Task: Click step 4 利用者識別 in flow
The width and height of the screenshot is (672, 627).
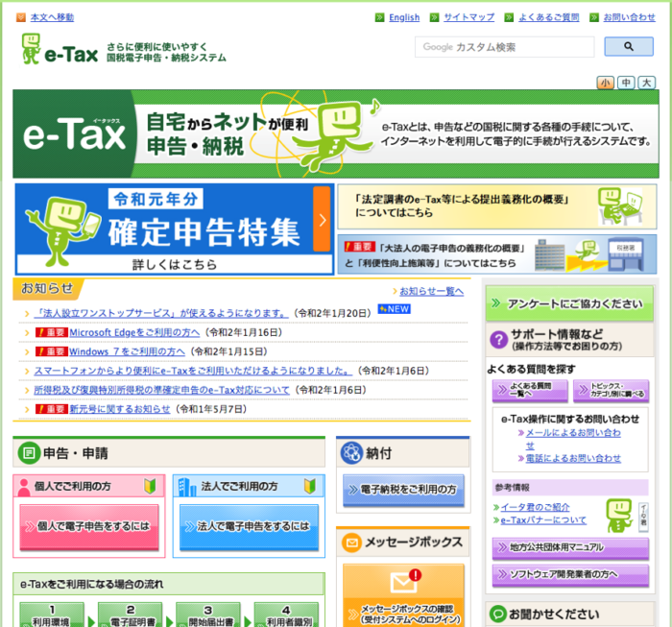Action: tap(286, 615)
